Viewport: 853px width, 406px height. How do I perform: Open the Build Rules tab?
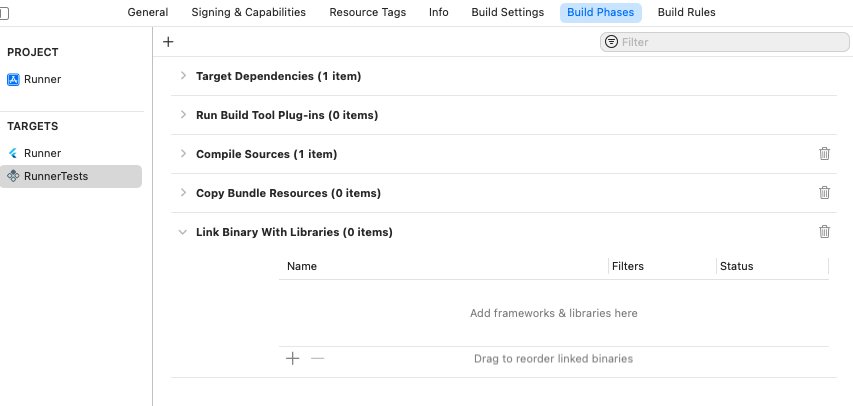[x=686, y=12]
